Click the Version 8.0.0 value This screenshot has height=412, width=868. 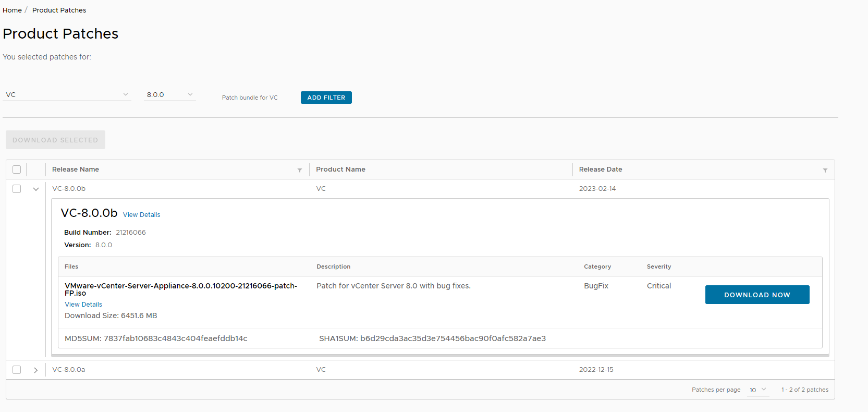pyautogui.click(x=104, y=245)
